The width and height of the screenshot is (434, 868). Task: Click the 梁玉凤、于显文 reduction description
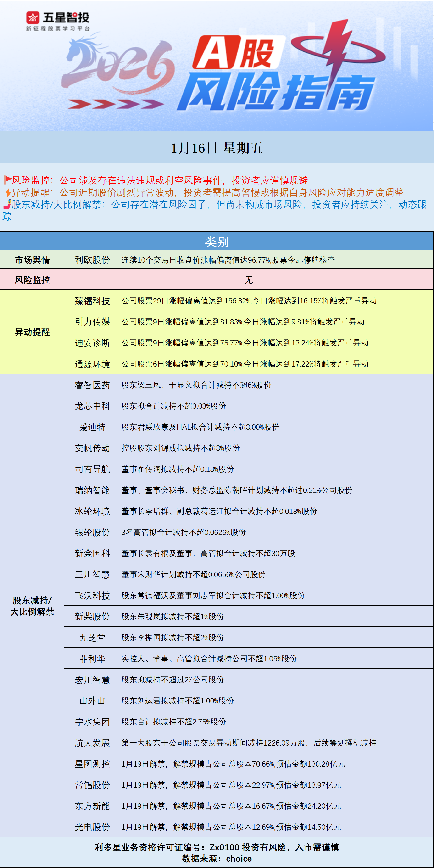pyautogui.click(x=196, y=385)
